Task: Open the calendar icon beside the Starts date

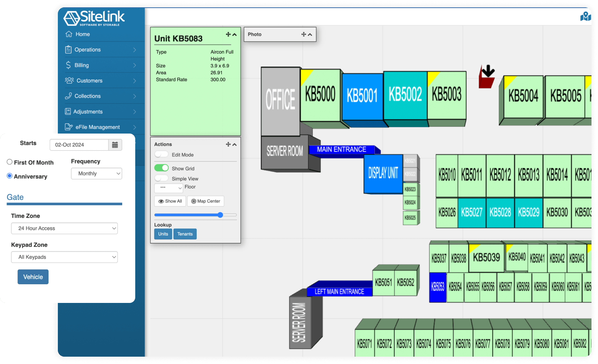Action: point(114,145)
